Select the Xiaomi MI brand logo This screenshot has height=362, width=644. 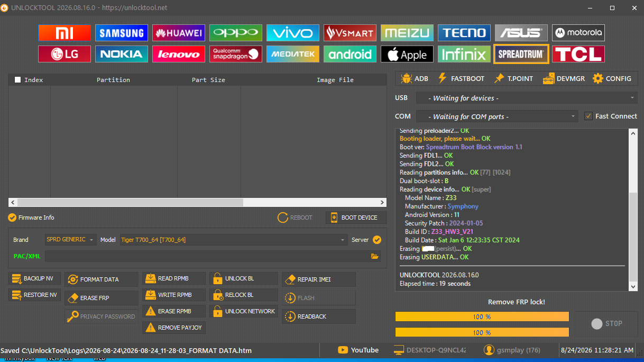point(65,33)
